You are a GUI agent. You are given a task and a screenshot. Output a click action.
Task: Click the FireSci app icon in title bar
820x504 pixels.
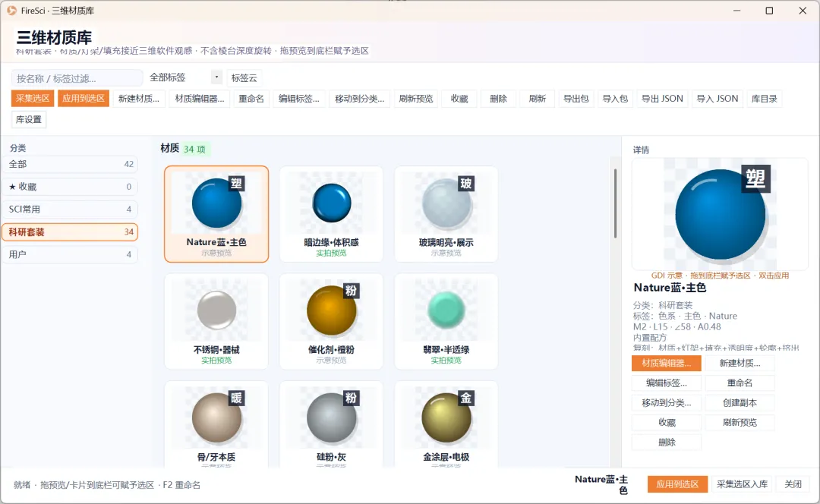tap(11, 11)
